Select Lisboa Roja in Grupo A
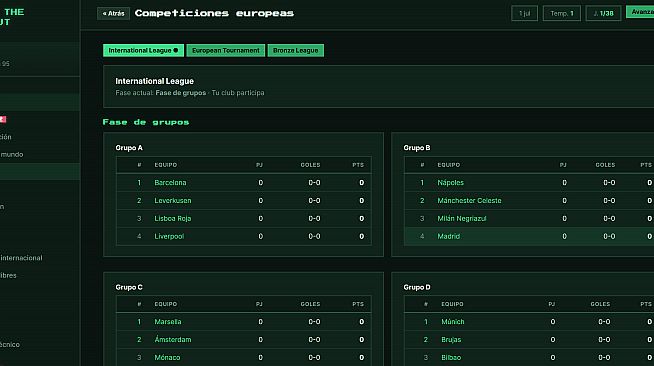Image resolution: width=654 pixels, height=366 pixels. pos(173,218)
